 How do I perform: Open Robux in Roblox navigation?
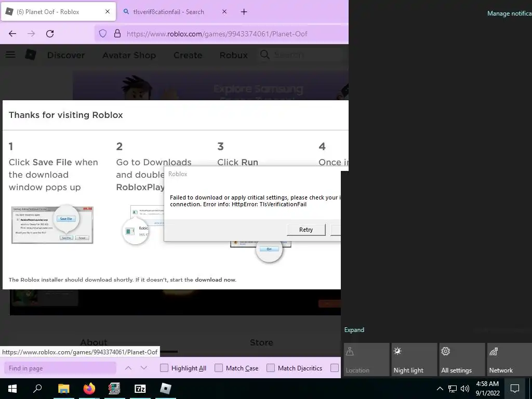click(x=234, y=55)
